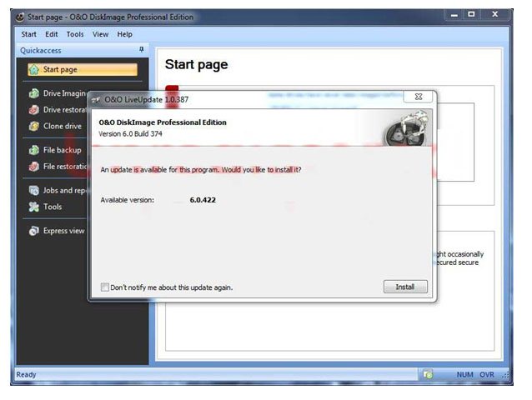Click the File restoration icon

point(34,167)
